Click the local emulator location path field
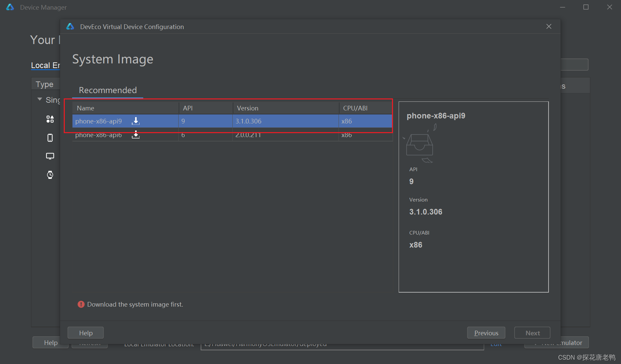Screen dimensions: 621x364 [x=342, y=344]
